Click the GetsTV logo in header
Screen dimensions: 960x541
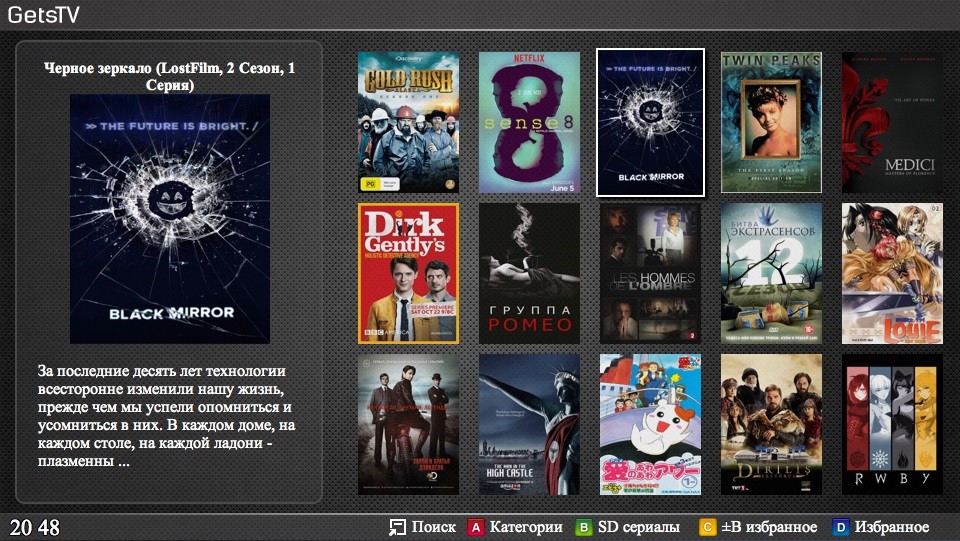coord(44,15)
